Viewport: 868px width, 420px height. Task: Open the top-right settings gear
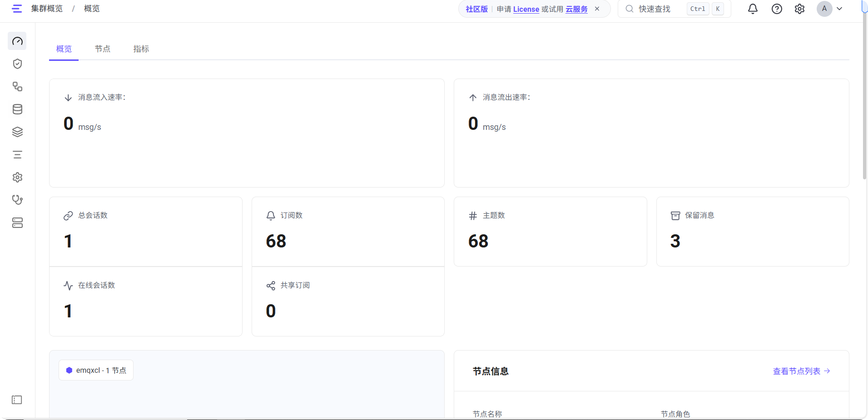click(x=799, y=9)
